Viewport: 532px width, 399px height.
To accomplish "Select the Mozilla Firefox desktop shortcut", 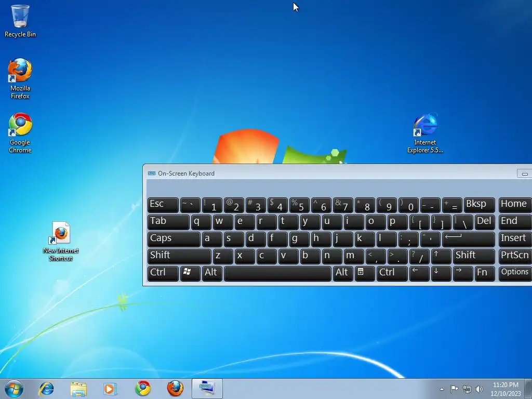I will pyautogui.click(x=20, y=79).
